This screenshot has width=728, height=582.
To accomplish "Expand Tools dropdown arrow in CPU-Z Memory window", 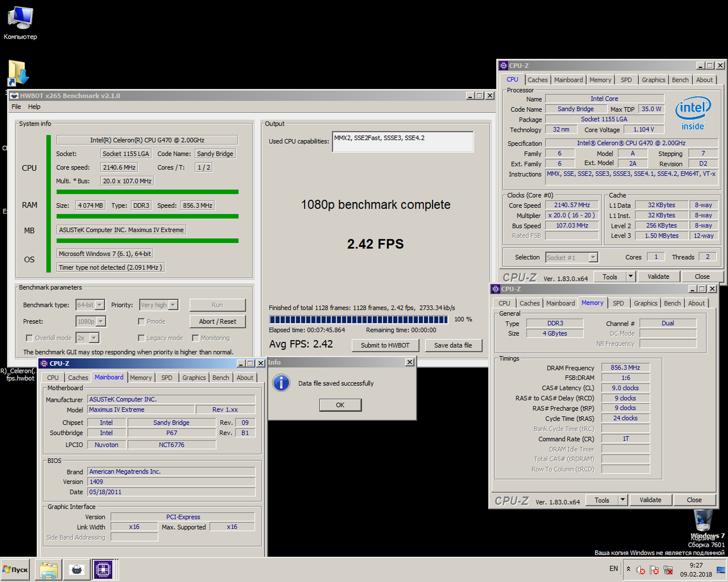I will pos(622,500).
